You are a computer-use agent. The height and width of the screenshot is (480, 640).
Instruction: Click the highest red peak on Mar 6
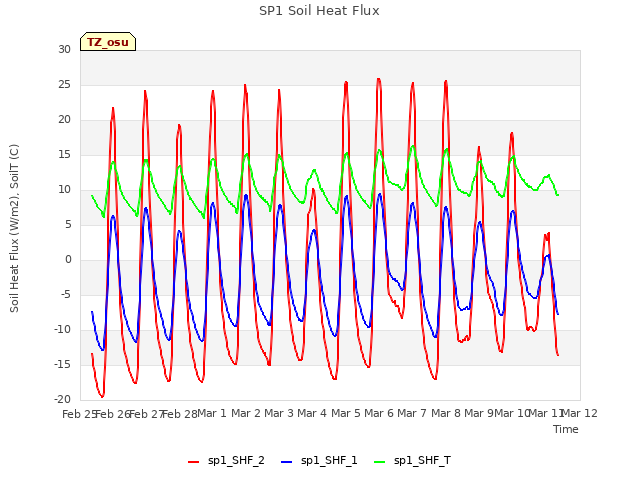click(x=379, y=79)
